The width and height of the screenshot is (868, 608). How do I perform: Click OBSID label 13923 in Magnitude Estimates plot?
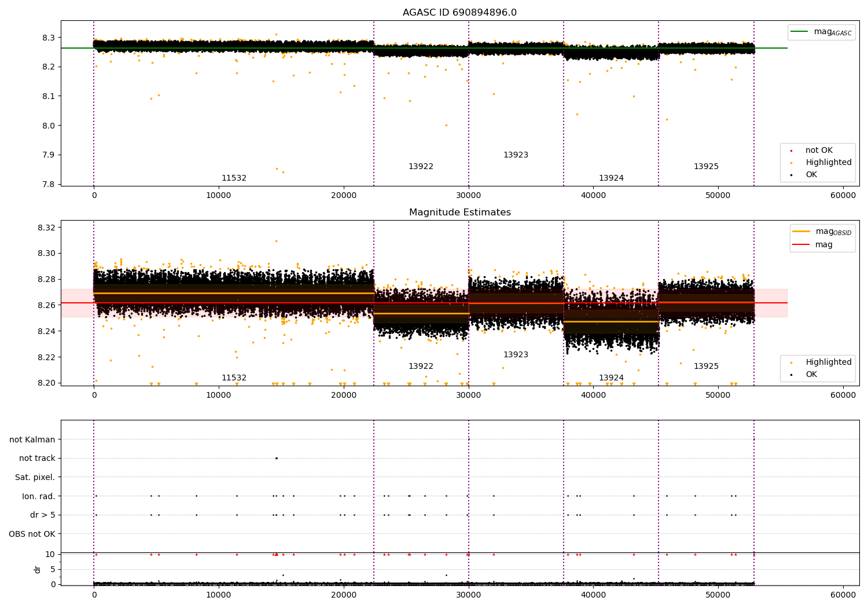tap(516, 355)
